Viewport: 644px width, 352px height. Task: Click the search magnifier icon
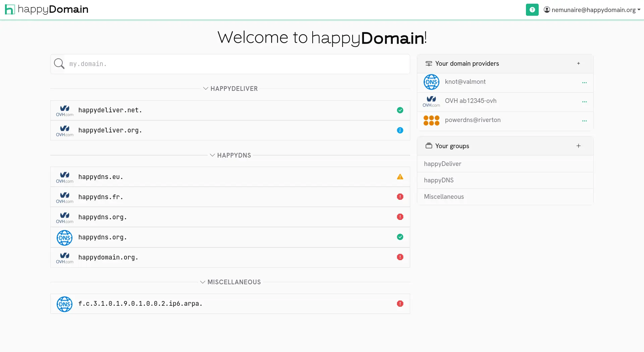point(59,64)
